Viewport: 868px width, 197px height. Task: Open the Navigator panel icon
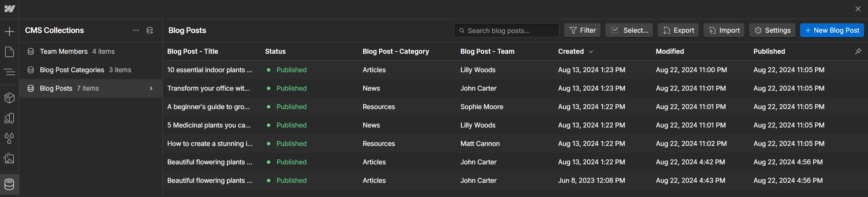coord(10,72)
